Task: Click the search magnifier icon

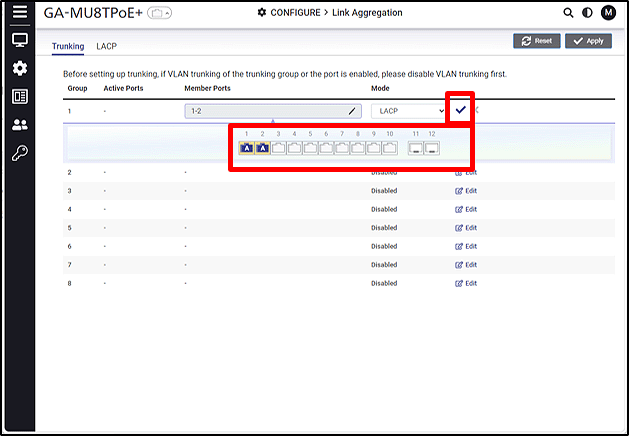Action: [568, 13]
